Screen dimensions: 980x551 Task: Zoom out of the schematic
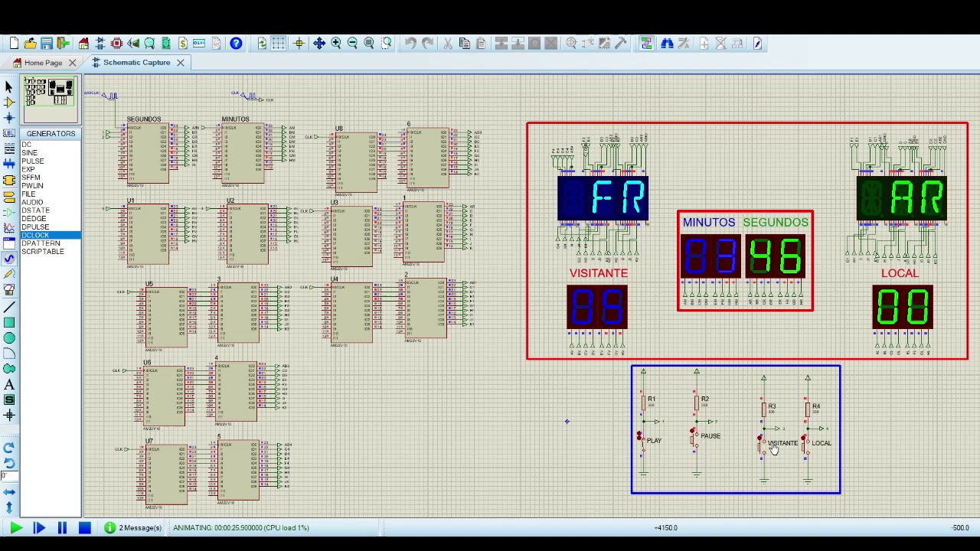tap(352, 44)
